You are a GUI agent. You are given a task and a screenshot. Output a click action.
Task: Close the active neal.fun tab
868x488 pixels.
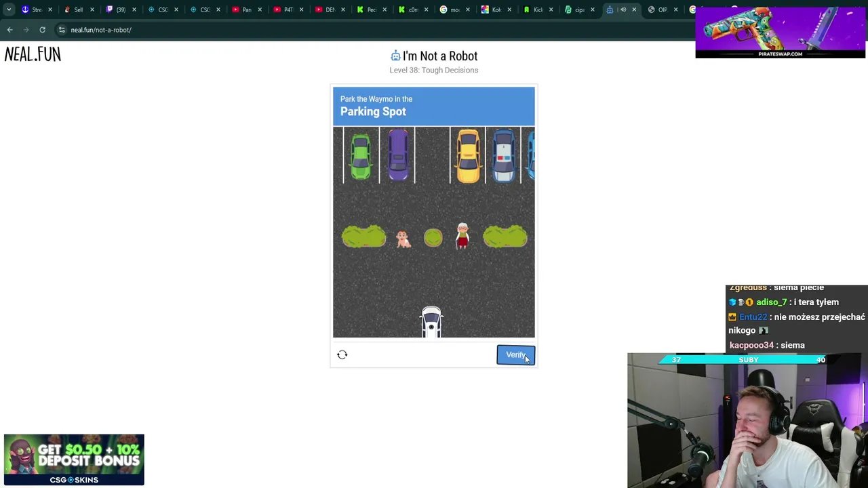[x=634, y=9]
